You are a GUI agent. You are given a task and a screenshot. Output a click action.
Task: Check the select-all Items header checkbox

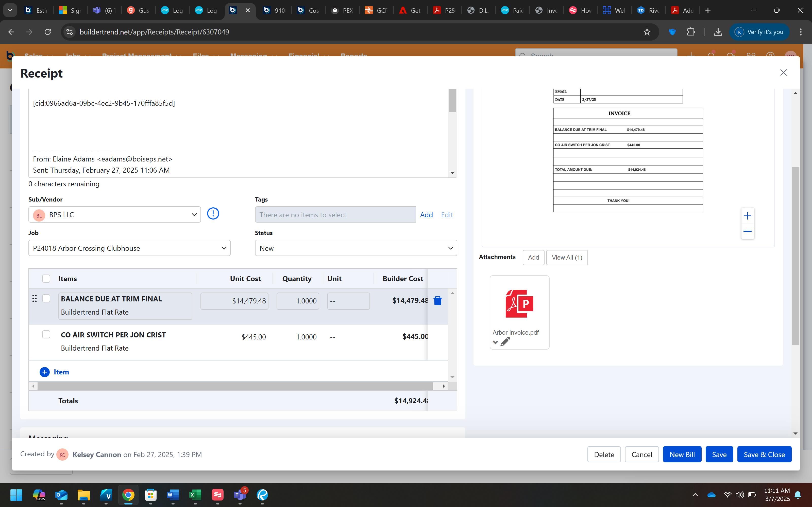[46, 279]
